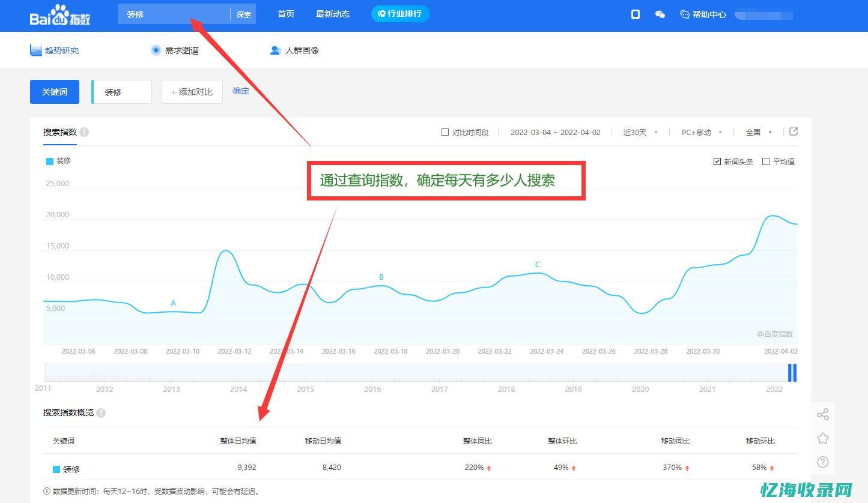Click the 9,392 overall daily average value
The image size is (868, 503).
pos(247,468)
